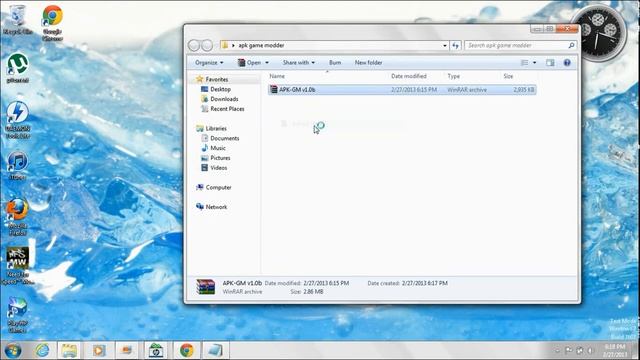Open the Play HP Games desktop icon

(18, 314)
